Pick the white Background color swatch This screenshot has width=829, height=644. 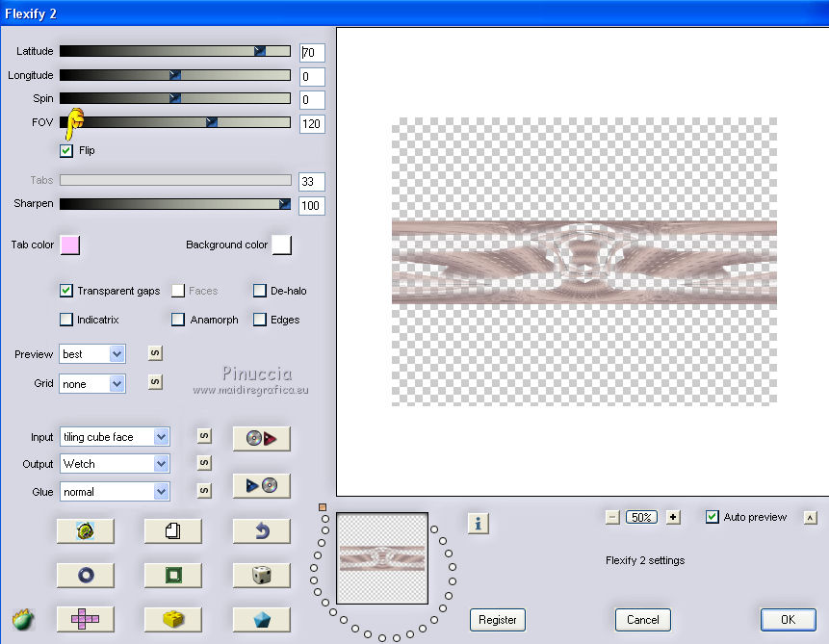(x=282, y=245)
